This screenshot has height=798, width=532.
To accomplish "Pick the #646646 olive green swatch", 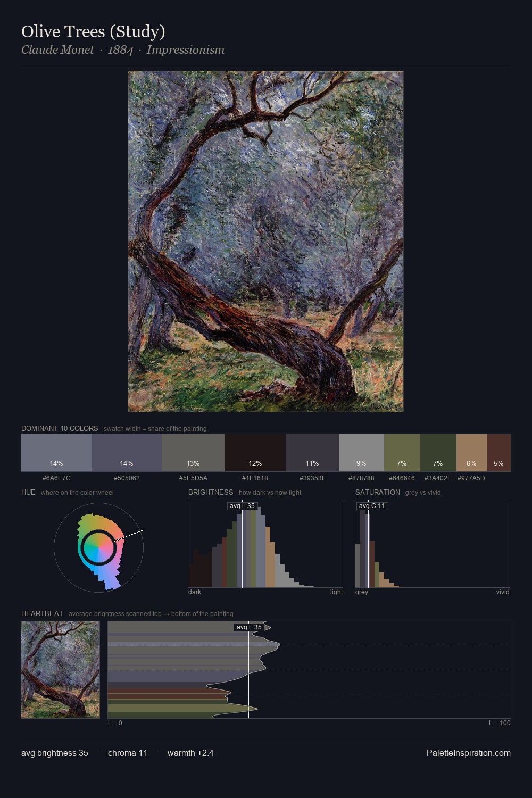I will click(402, 453).
